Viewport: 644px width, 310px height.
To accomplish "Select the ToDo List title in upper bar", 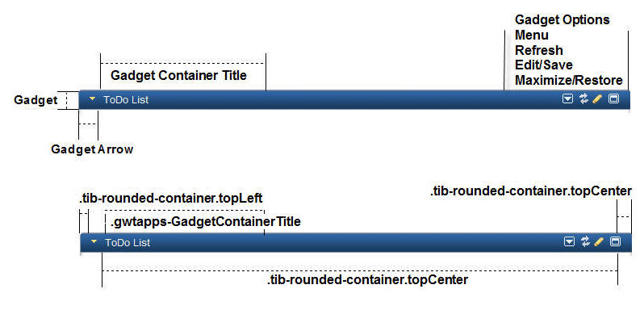I will (x=126, y=100).
